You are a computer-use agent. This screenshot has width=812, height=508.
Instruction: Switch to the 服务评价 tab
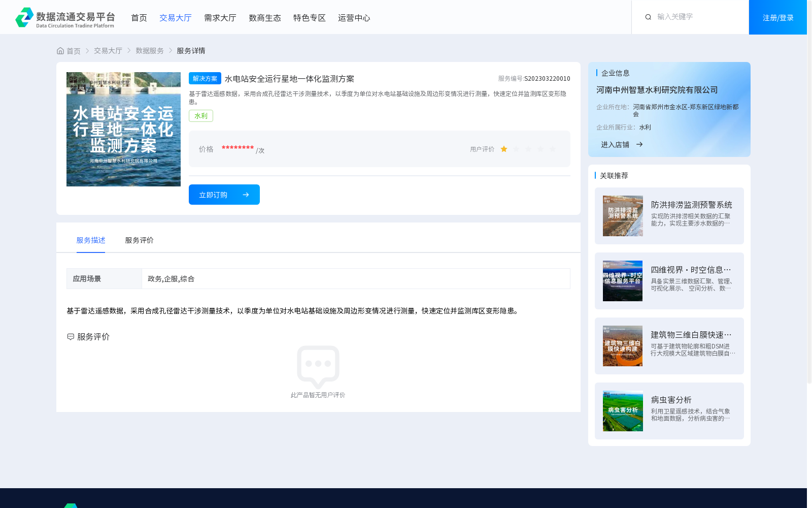click(x=140, y=240)
